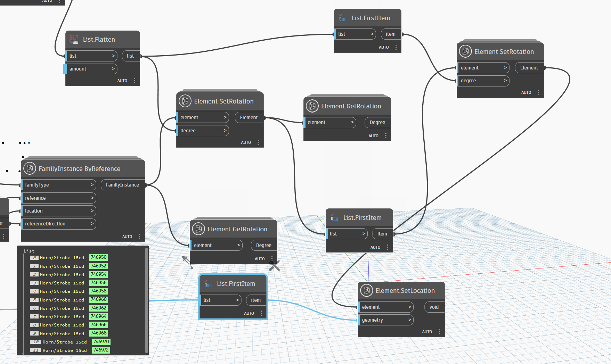Click the 'List' header in the preview
The width and height of the screenshot is (611, 364).
29,251
